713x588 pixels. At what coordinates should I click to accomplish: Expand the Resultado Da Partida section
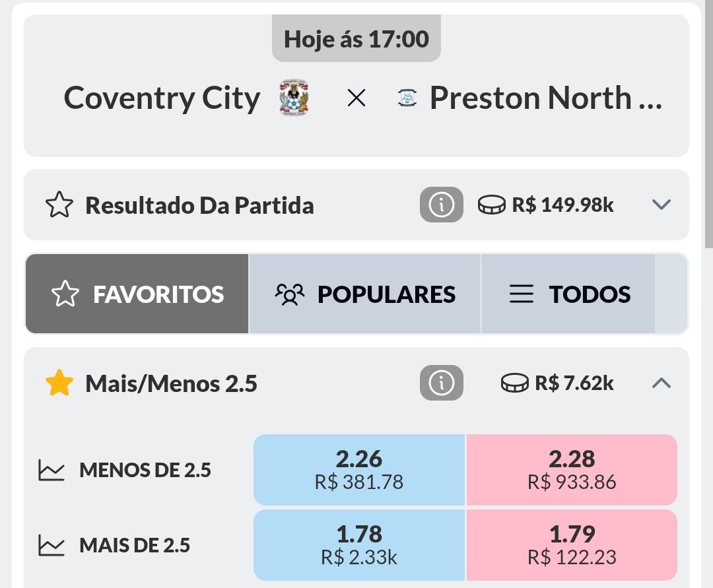[x=661, y=205]
